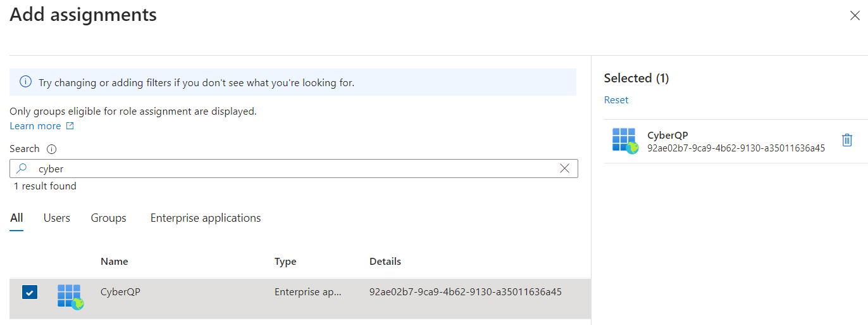Click into the search field containing cyber
The width and height of the screenshot is (868, 325).
pos(294,169)
